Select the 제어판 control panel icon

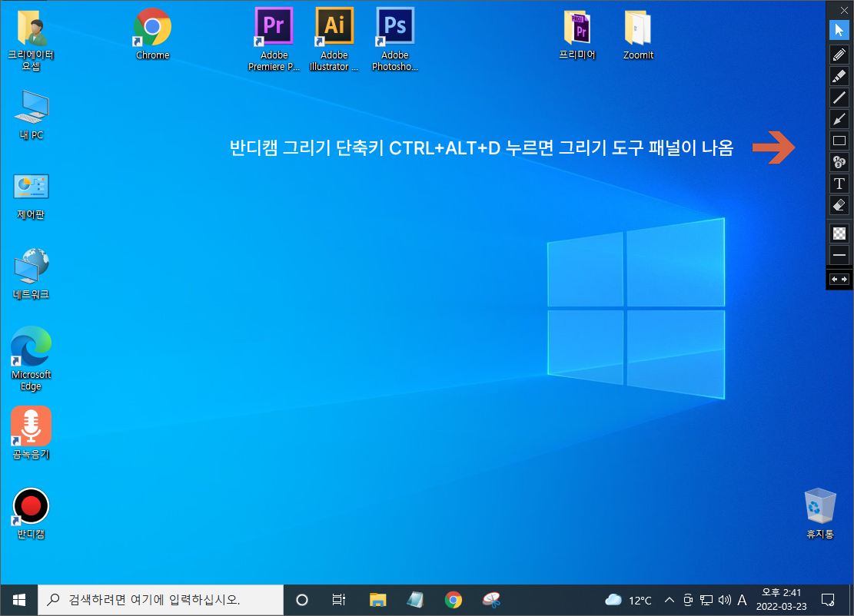coord(31,197)
